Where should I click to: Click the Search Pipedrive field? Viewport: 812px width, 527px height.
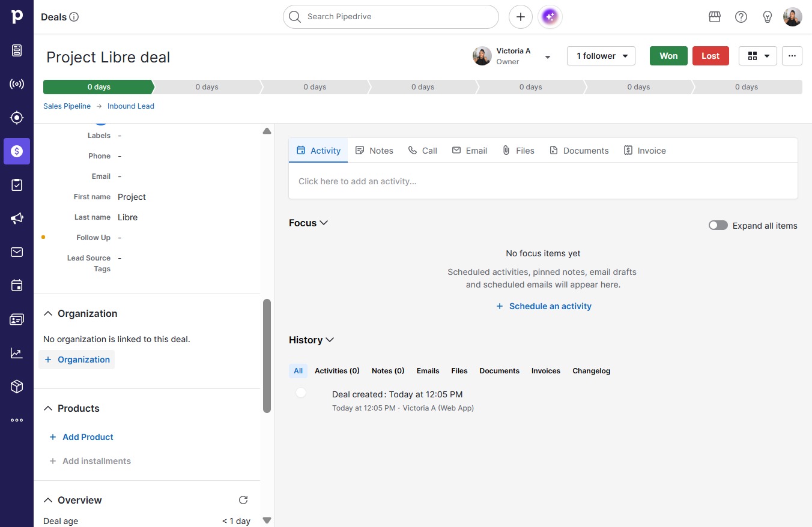pos(391,17)
